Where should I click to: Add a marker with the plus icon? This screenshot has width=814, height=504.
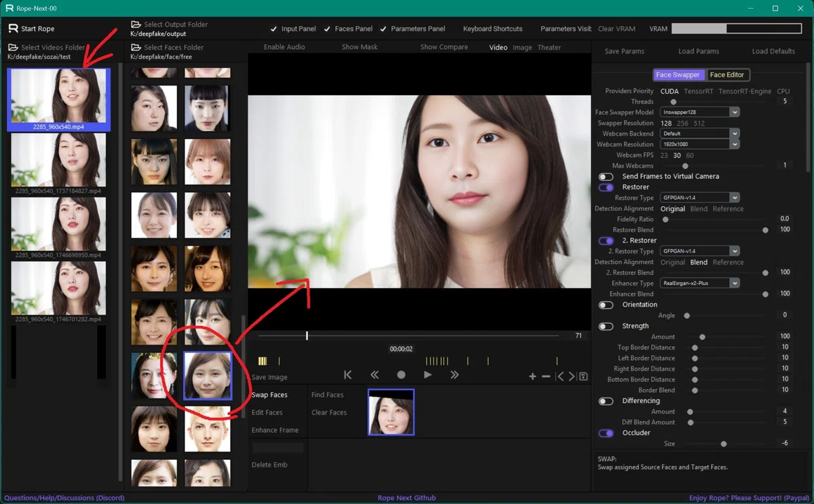pyautogui.click(x=532, y=376)
